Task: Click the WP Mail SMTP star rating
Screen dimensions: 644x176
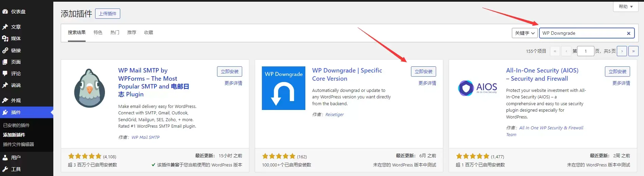Action: pos(85,156)
